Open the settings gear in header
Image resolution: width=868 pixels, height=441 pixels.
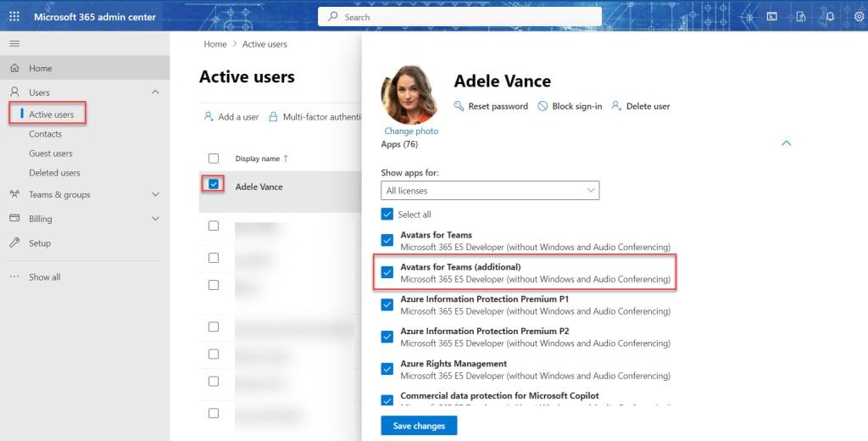[860, 17]
